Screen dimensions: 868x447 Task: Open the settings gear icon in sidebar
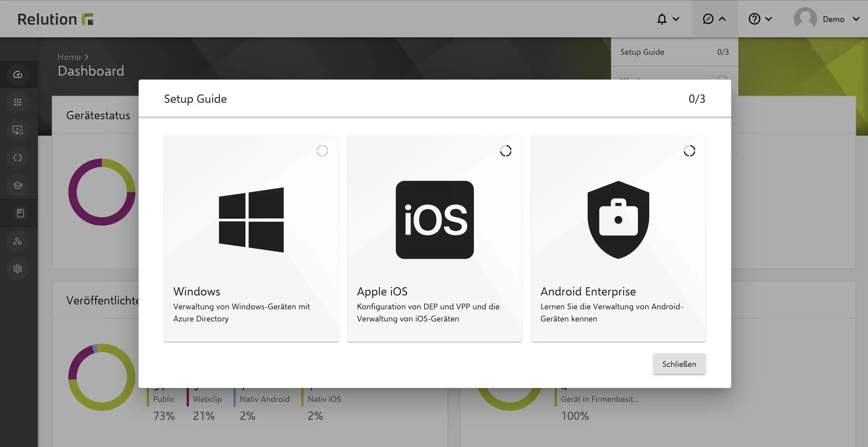pyautogui.click(x=18, y=269)
